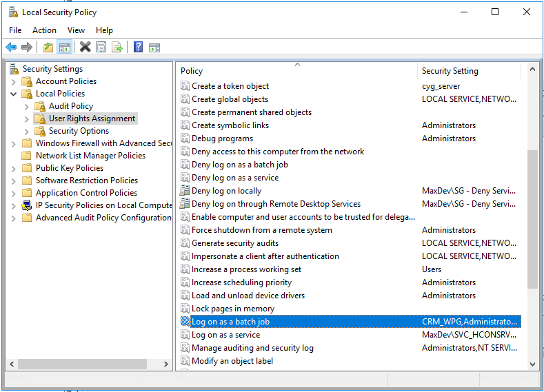Click the Security Setting column header

coord(470,71)
